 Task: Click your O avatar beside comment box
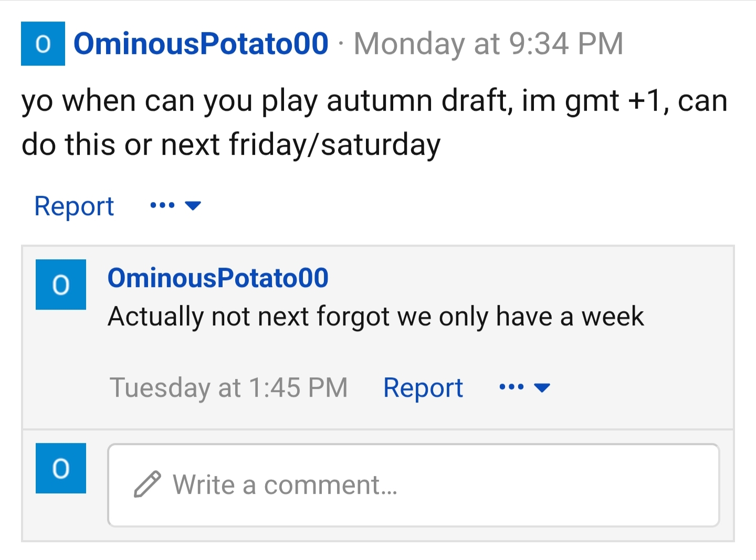tap(61, 468)
